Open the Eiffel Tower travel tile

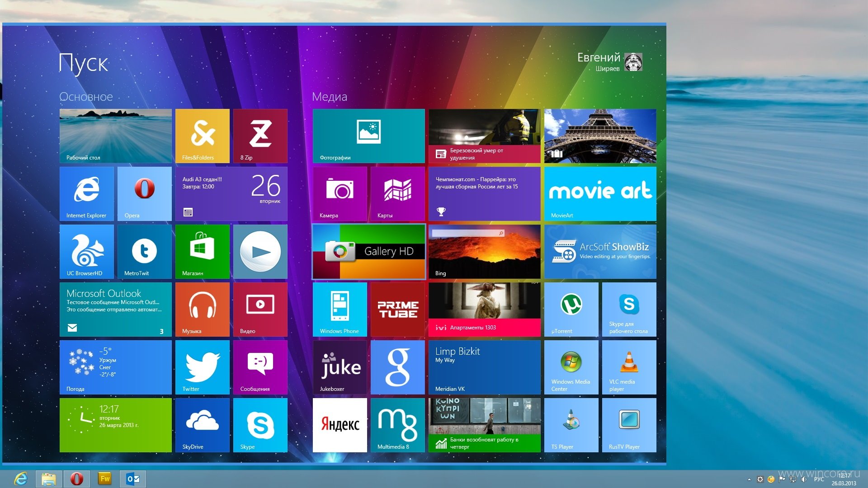click(600, 136)
